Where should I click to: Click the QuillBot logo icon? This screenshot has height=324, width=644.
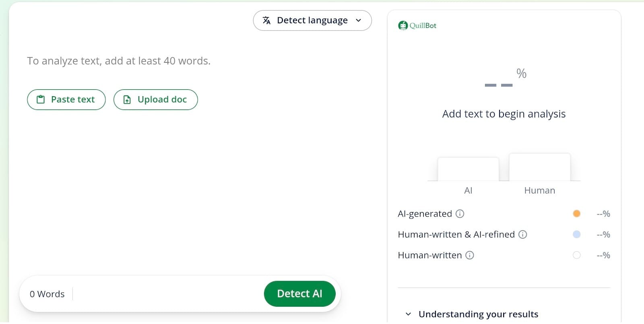point(403,26)
